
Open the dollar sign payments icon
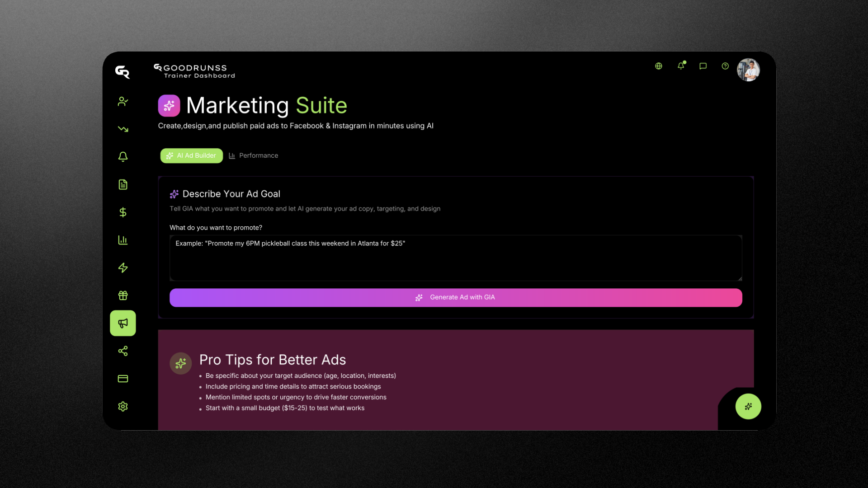point(123,212)
